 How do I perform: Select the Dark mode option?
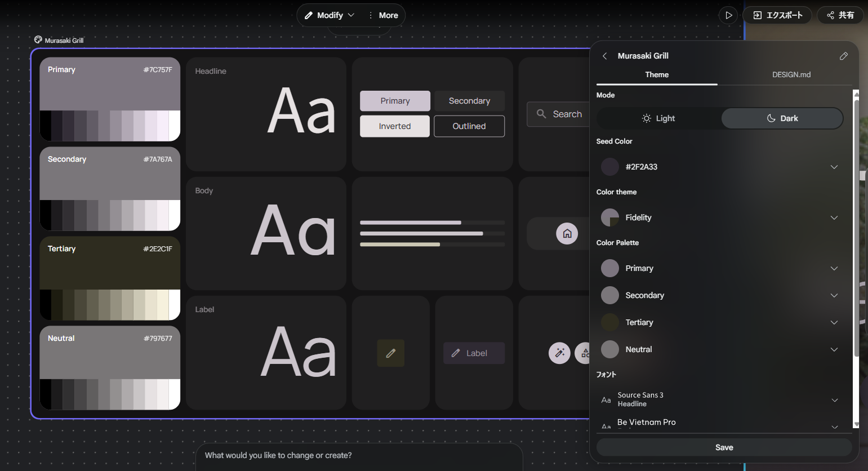pos(782,118)
